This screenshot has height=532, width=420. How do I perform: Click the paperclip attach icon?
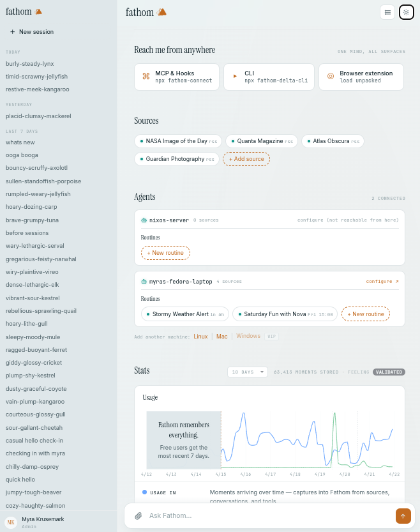pyautogui.click(x=139, y=516)
